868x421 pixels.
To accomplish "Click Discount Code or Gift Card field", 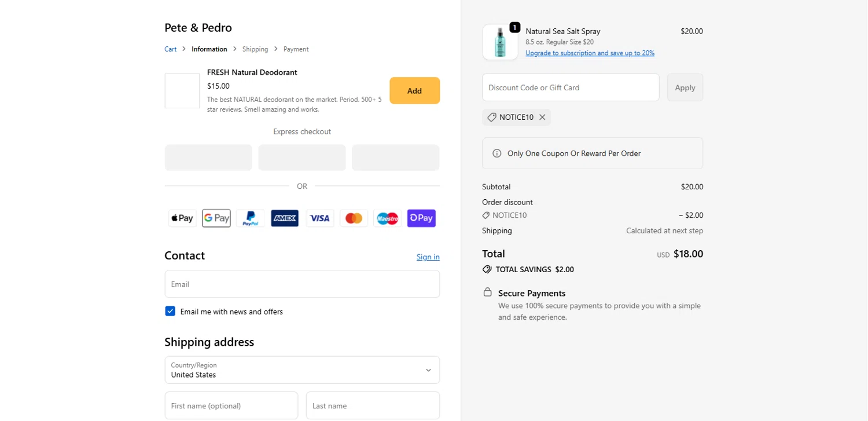I will [x=571, y=87].
